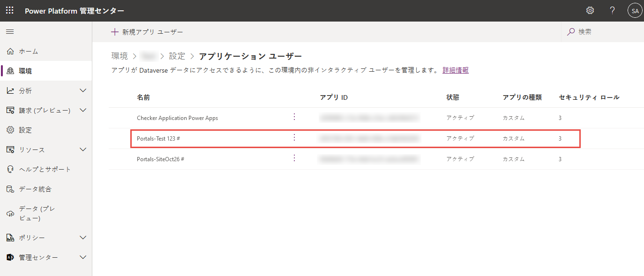Click the blurred environment name breadcrumb
Image resolution: width=644 pixels, height=276 pixels.
149,56
